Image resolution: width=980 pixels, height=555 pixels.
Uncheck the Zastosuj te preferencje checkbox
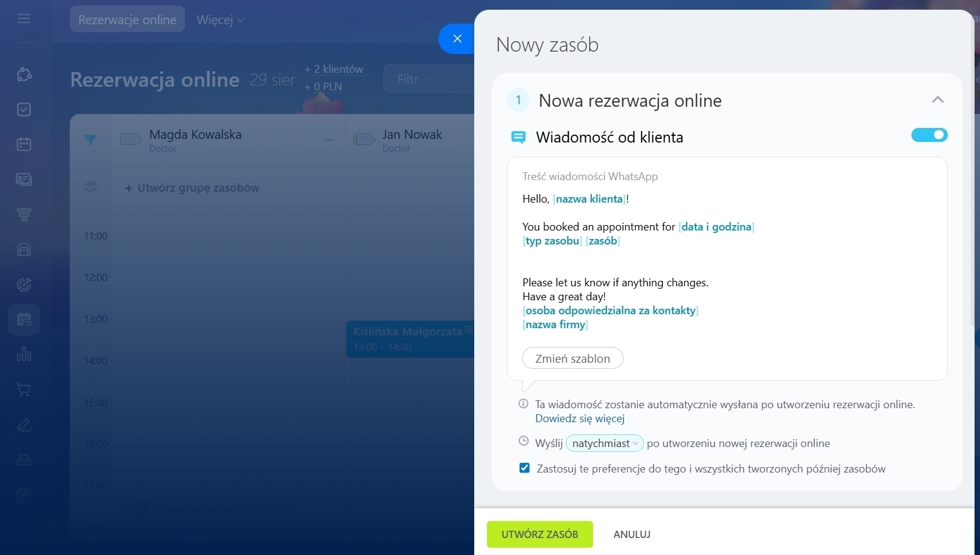525,468
